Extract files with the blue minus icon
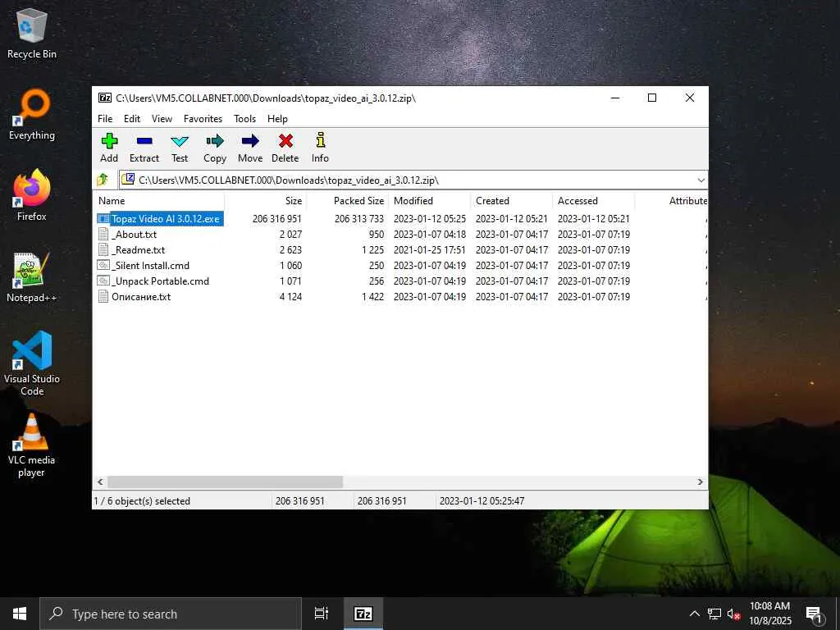 coord(144,141)
